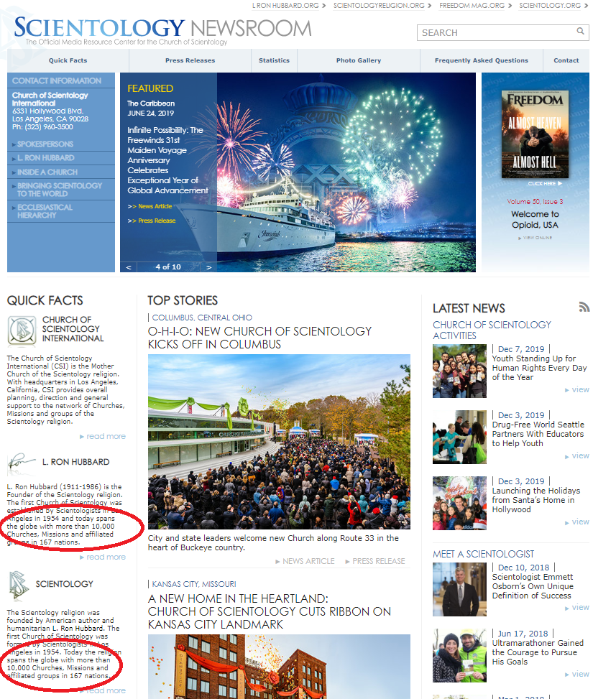Viewport: 616px width, 699px height.
Task: Visit the SCIENTOLOGY.ORG top link
Action: 553,5
